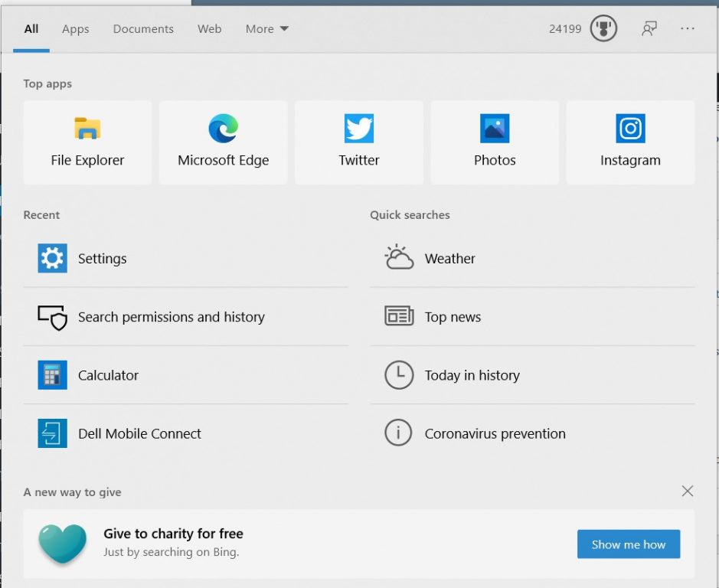719x588 pixels.
Task: Open the Rewards trophy badge icon
Action: click(603, 28)
